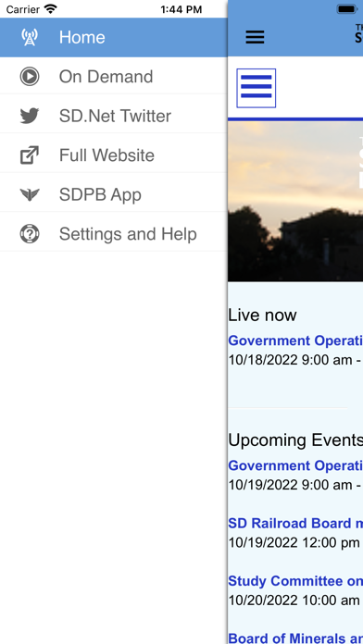Tap the Twitter bird icon

point(30,116)
